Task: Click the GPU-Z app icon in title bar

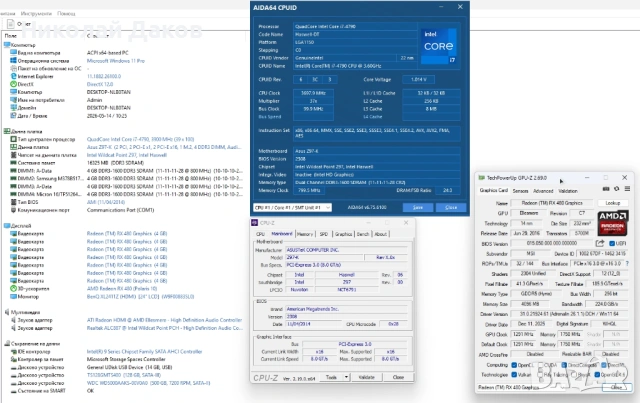Action: [482, 178]
